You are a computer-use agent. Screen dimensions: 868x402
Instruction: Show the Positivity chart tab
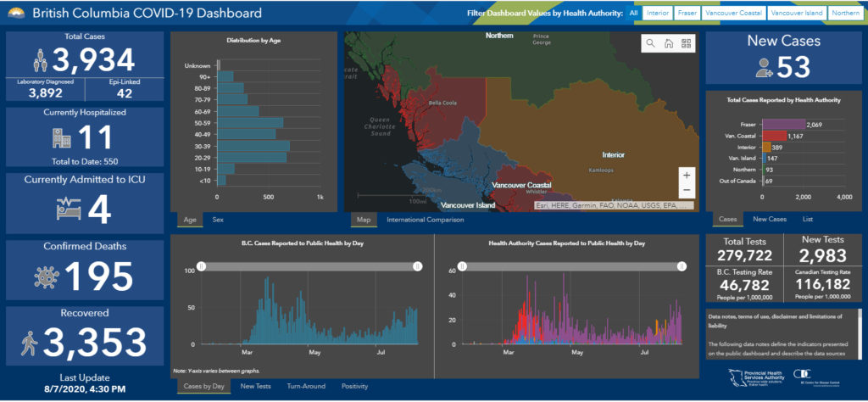click(x=354, y=386)
